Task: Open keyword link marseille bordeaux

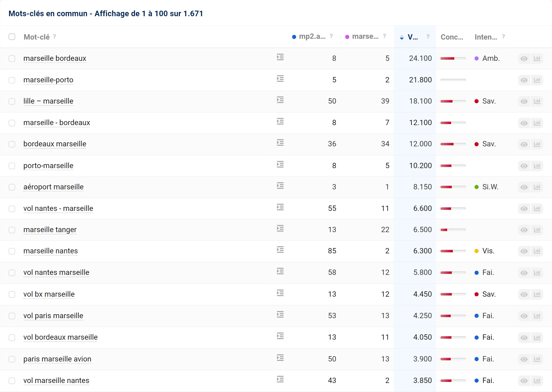Action: point(55,58)
